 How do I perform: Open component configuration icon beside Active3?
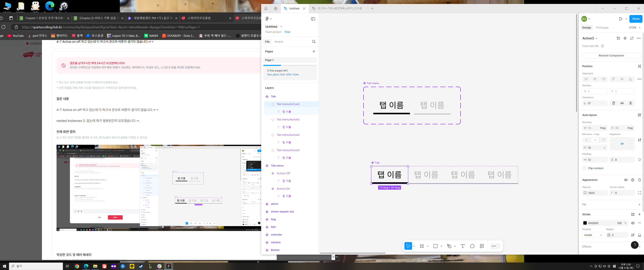click(x=618, y=38)
